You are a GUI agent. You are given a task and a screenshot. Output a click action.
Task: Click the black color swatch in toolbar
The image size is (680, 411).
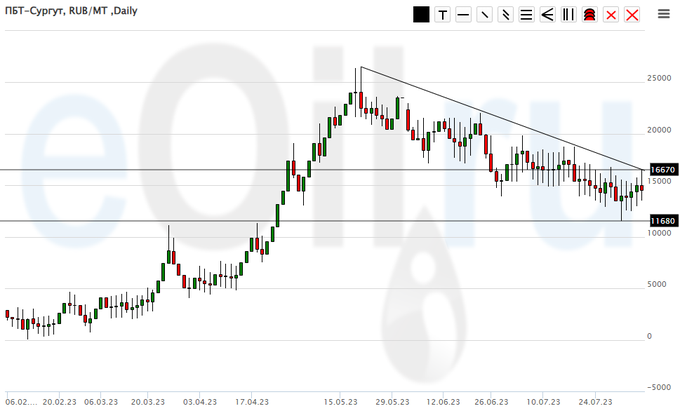421,15
